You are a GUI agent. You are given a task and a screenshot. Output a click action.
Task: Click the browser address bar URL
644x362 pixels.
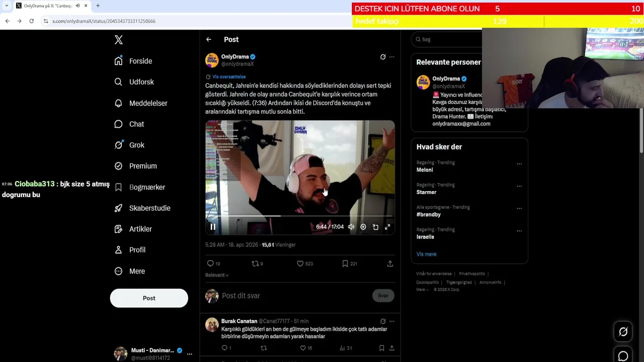click(x=104, y=21)
